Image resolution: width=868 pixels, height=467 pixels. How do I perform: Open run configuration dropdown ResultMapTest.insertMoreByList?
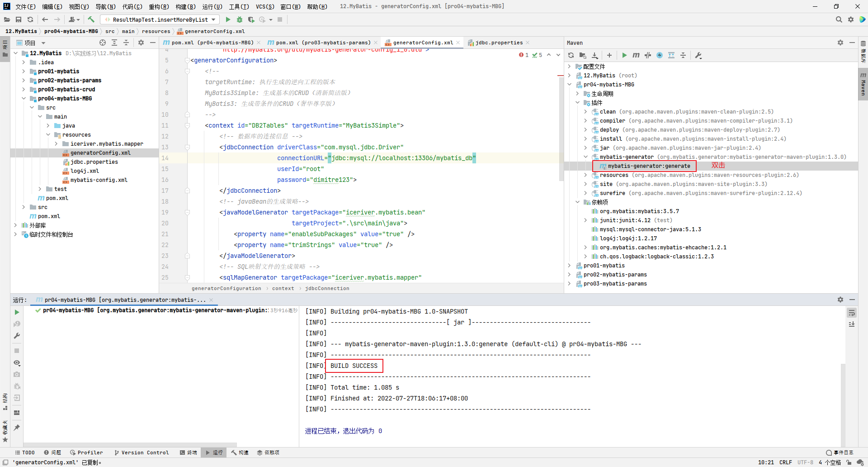(x=160, y=19)
